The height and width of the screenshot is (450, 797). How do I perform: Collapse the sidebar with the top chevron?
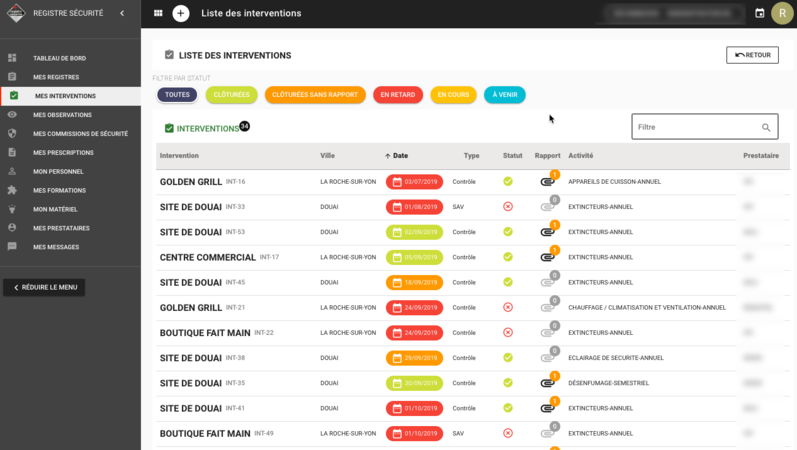(x=122, y=13)
